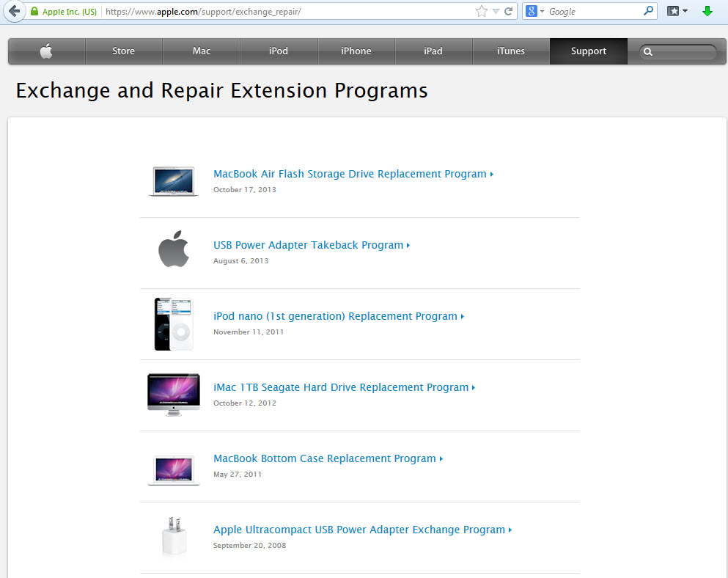The width and height of the screenshot is (728, 578).
Task: Click the iMac product image
Action: pyautogui.click(x=174, y=395)
